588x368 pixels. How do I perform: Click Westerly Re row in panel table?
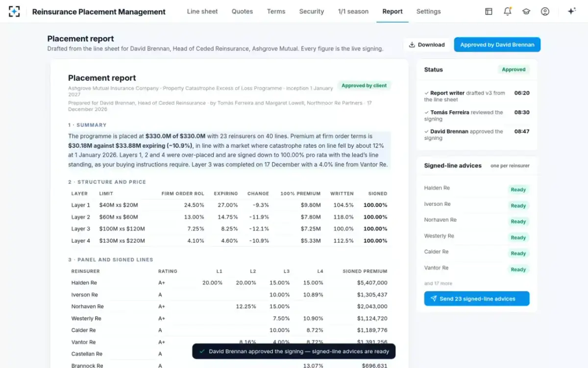tap(229, 318)
